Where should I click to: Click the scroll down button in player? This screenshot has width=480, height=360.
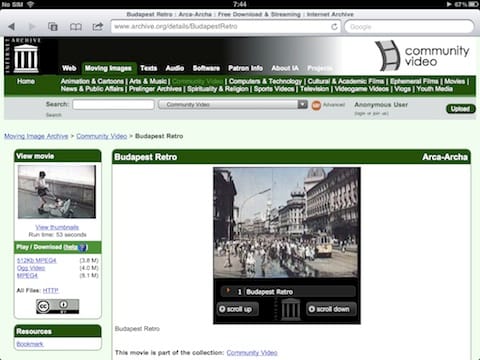click(x=331, y=309)
